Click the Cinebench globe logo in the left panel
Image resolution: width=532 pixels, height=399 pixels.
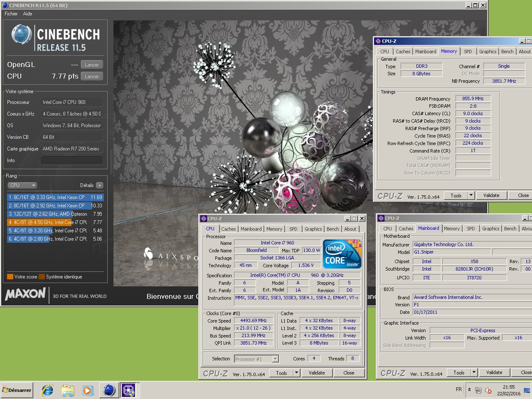pyautogui.click(x=22, y=34)
